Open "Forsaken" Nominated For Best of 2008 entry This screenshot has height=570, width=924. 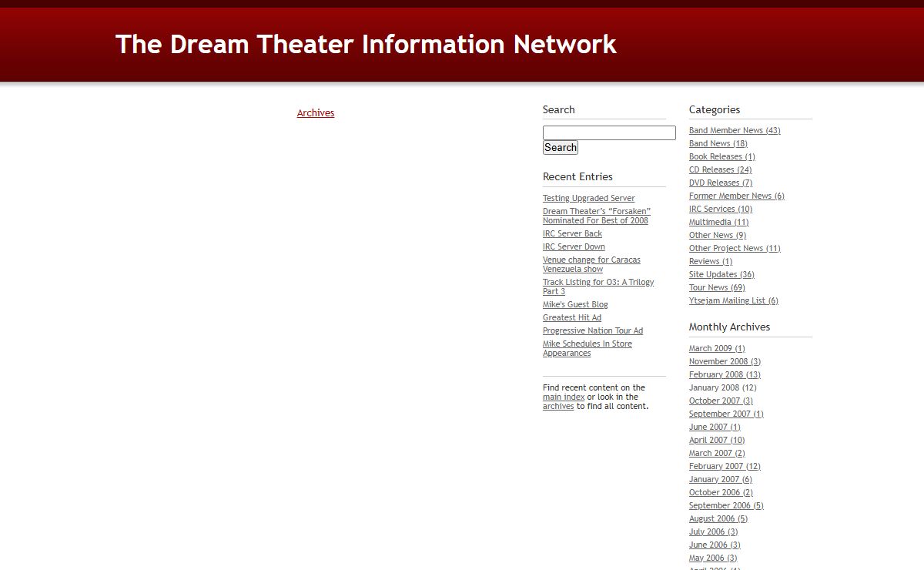[x=597, y=216]
